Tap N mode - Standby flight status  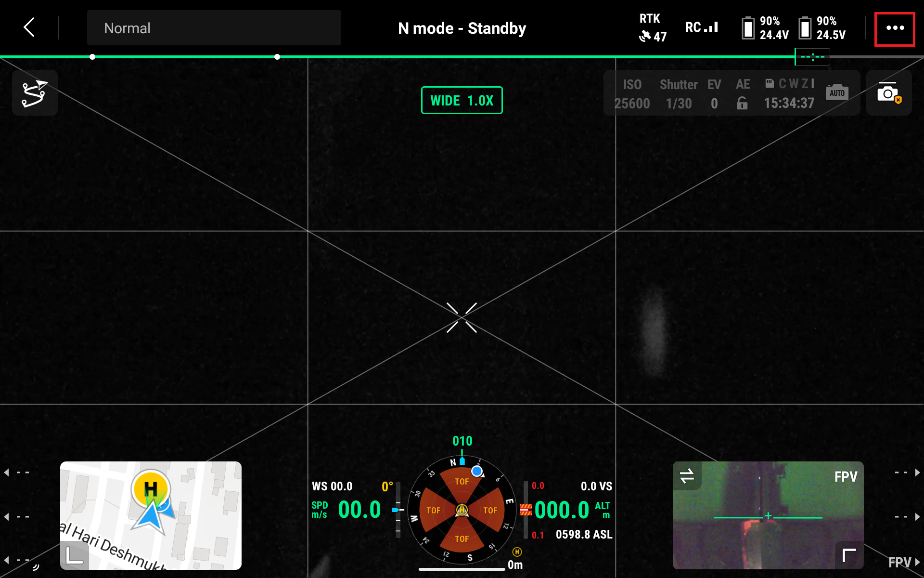point(462,28)
